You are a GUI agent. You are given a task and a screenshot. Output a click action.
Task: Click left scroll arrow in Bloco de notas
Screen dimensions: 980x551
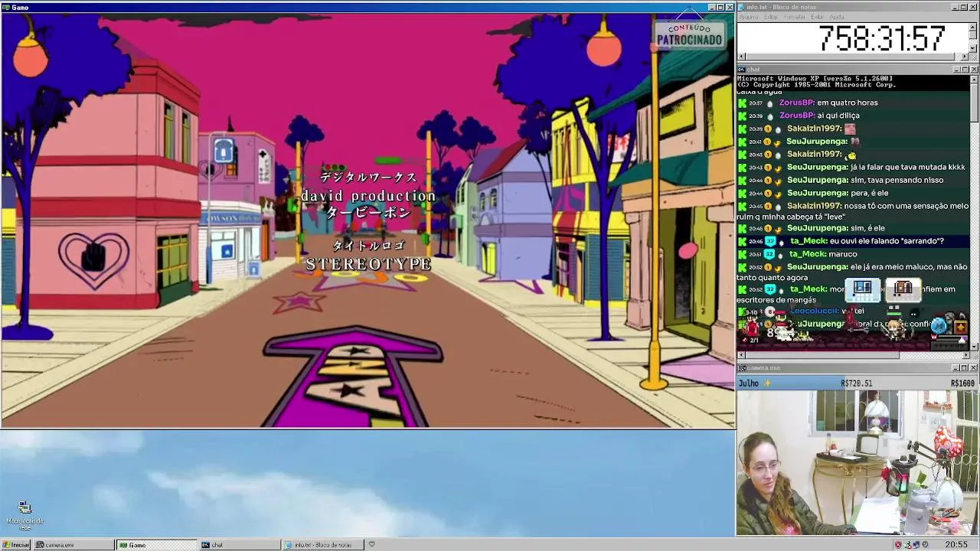click(x=741, y=57)
